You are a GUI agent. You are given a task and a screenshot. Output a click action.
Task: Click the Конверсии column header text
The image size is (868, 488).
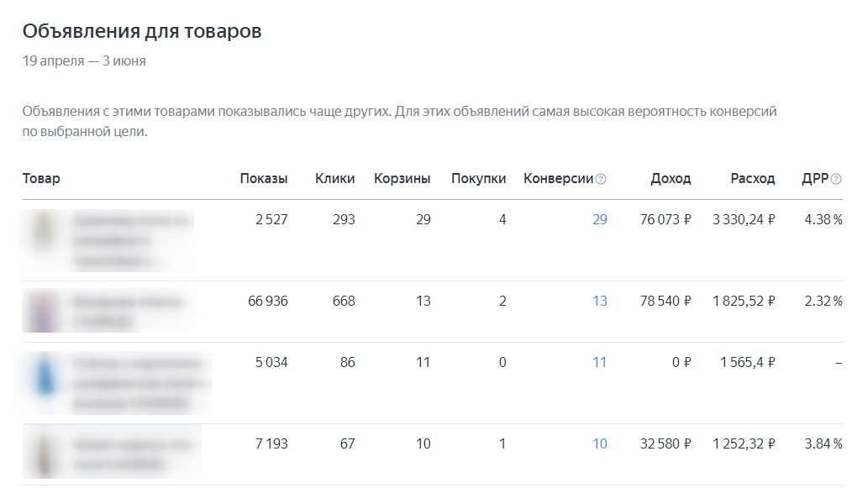pos(558,179)
